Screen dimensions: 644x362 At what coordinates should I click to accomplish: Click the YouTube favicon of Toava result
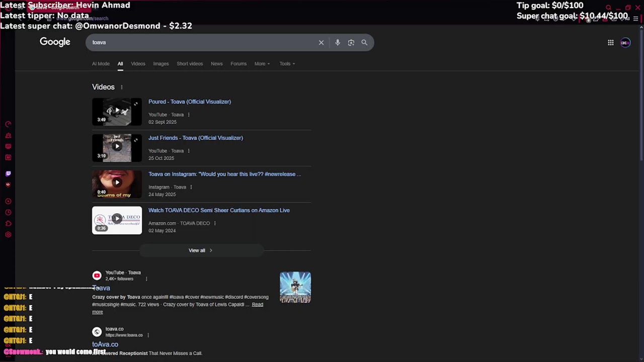click(97, 276)
